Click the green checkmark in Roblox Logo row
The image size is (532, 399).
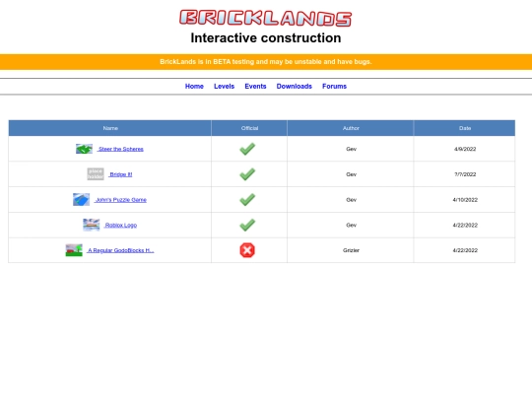(247, 225)
